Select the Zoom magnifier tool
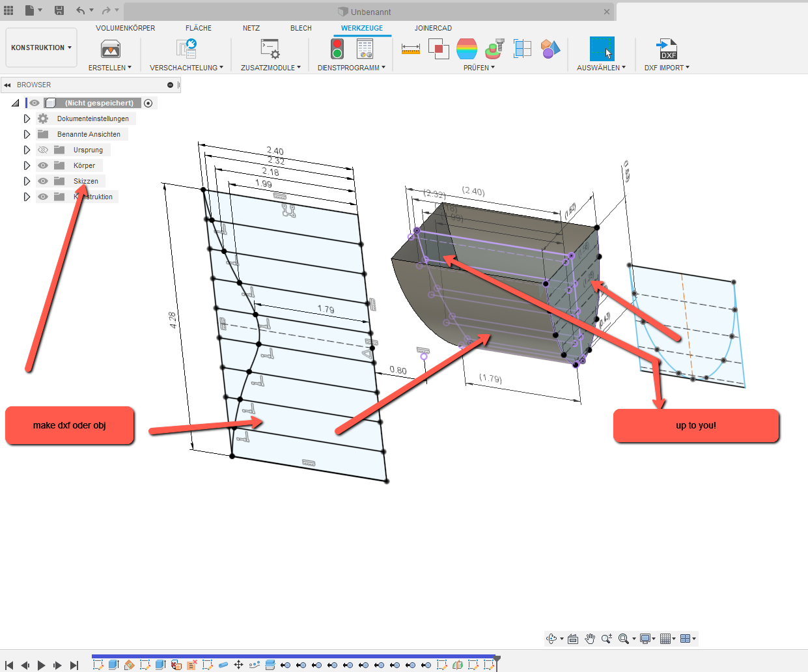The height and width of the screenshot is (672, 808). [x=607, y=638]
